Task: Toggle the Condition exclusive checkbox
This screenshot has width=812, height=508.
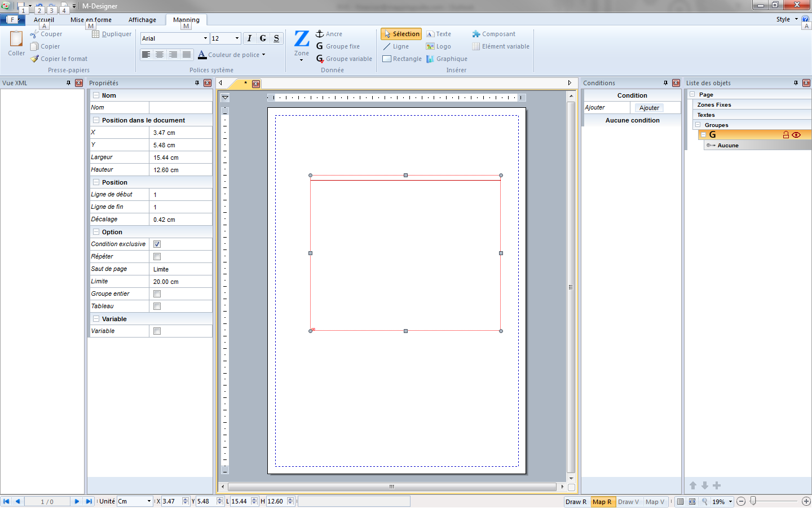Action: 156,244
